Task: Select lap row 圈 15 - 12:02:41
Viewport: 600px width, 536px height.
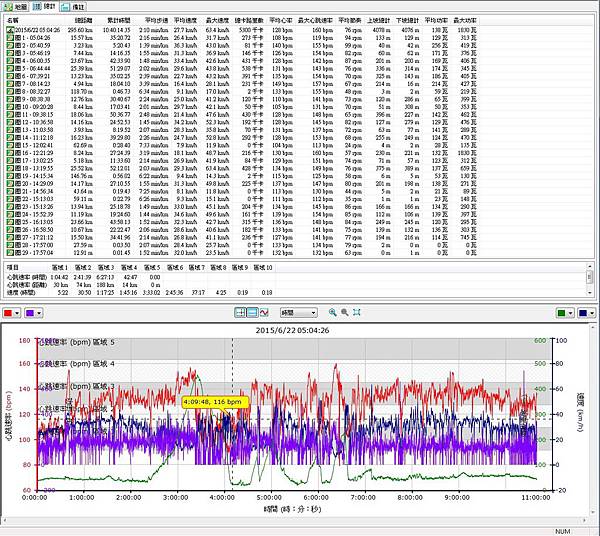Action: tap(35, 146)
